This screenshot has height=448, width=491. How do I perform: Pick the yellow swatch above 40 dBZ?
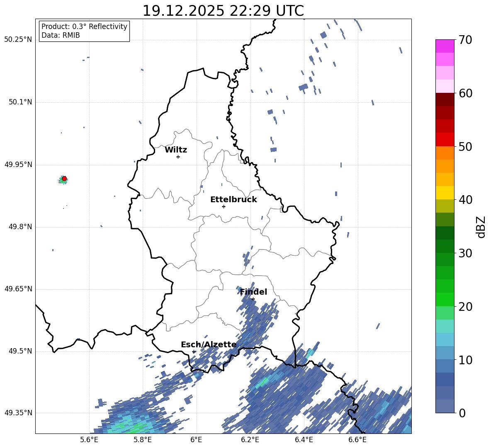coord(445,193)
